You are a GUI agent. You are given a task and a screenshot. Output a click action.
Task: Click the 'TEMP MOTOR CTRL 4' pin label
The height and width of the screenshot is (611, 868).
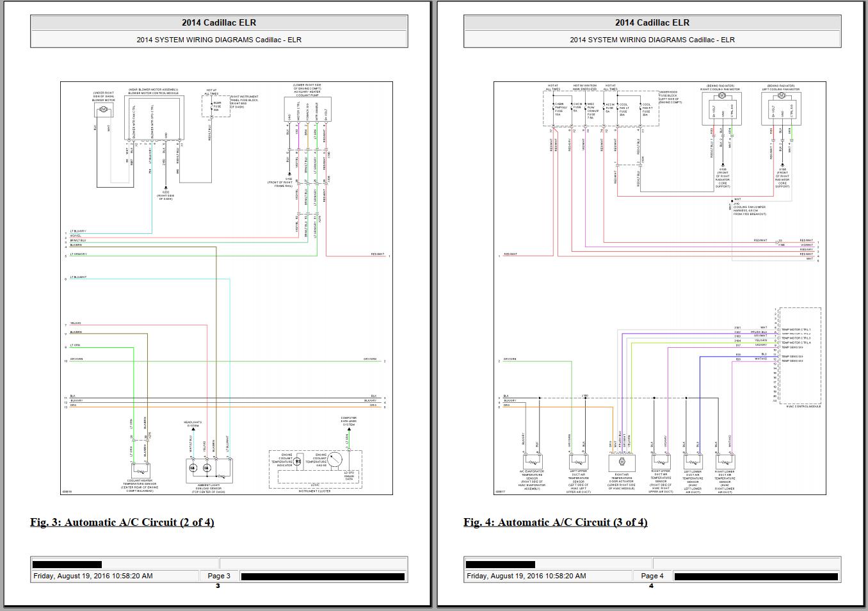[x=796, y=343]
